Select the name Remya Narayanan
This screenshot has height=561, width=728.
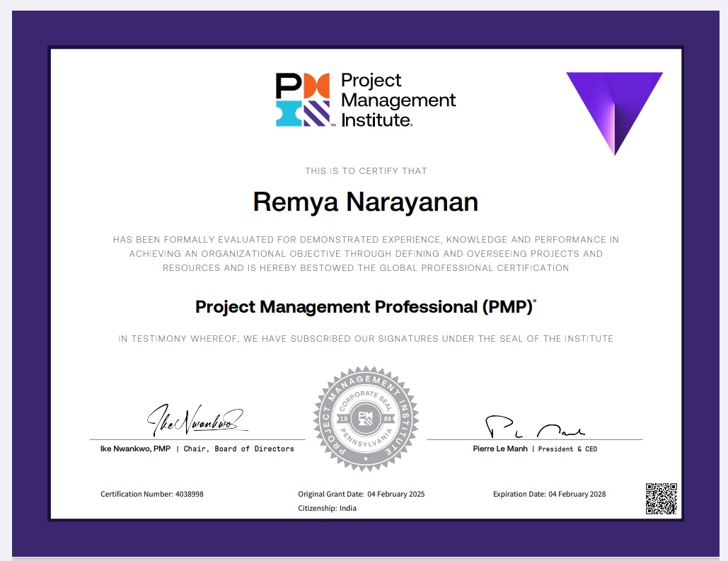coord(365,202)
